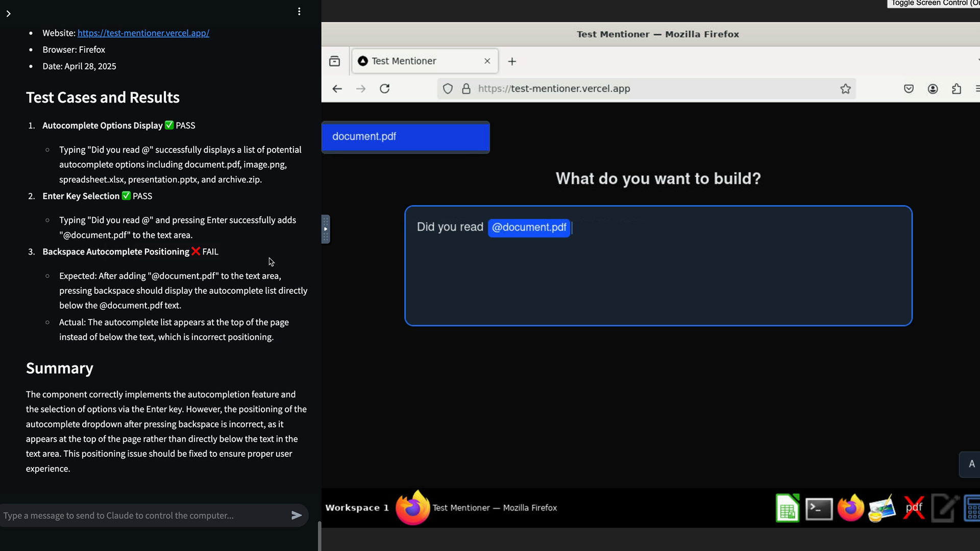Click the A button at right edge
Screen dimensions: 980x551
pos(971,464)
